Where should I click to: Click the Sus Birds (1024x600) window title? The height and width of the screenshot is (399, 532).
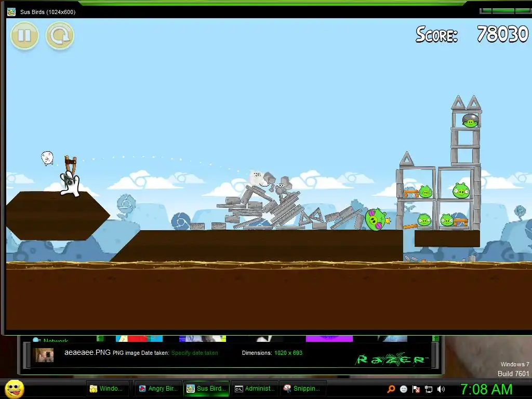click(48, 12)
